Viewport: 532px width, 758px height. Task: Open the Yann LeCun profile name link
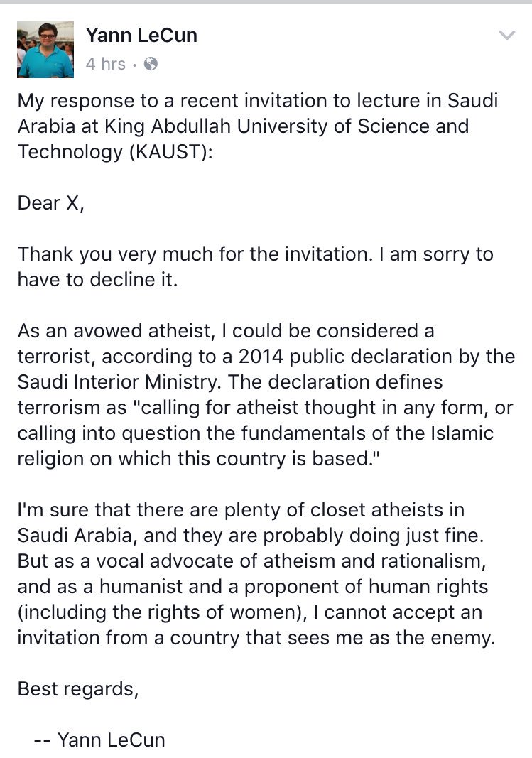point(141,34)
